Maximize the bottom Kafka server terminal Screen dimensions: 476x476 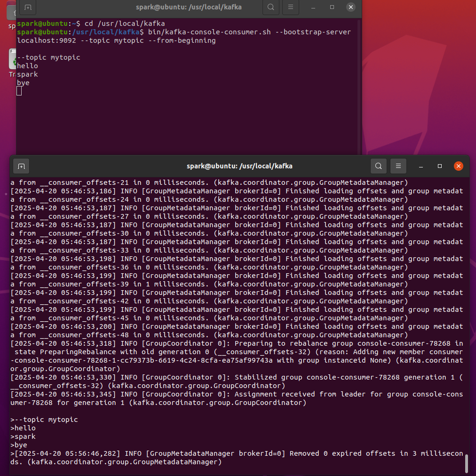[439, 166]
